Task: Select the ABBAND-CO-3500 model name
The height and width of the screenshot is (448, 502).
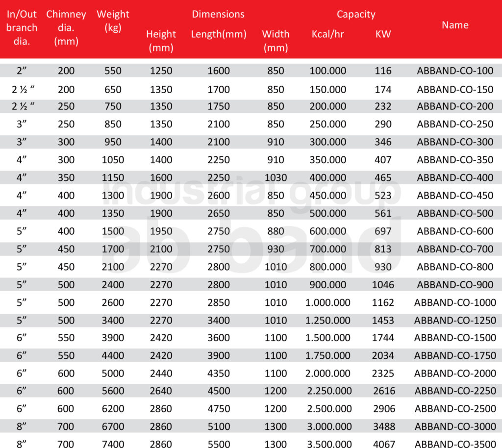Action: tap(455, 444)
